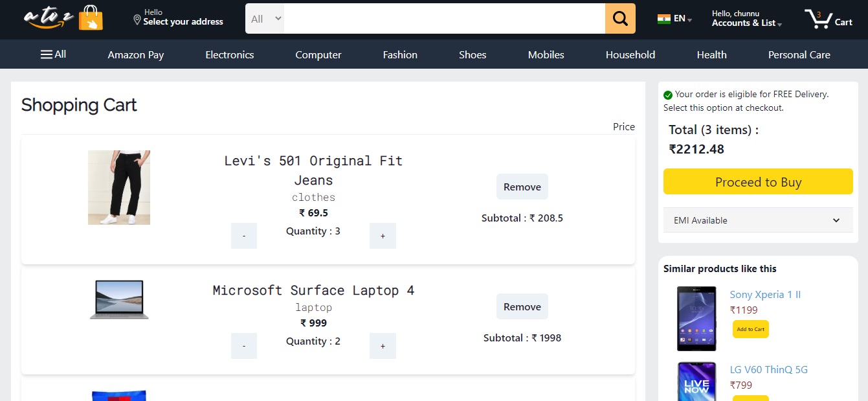Click the green free delivery checkmark icon
The width and height of the screenshot is (868, 401).
[668, 95]
